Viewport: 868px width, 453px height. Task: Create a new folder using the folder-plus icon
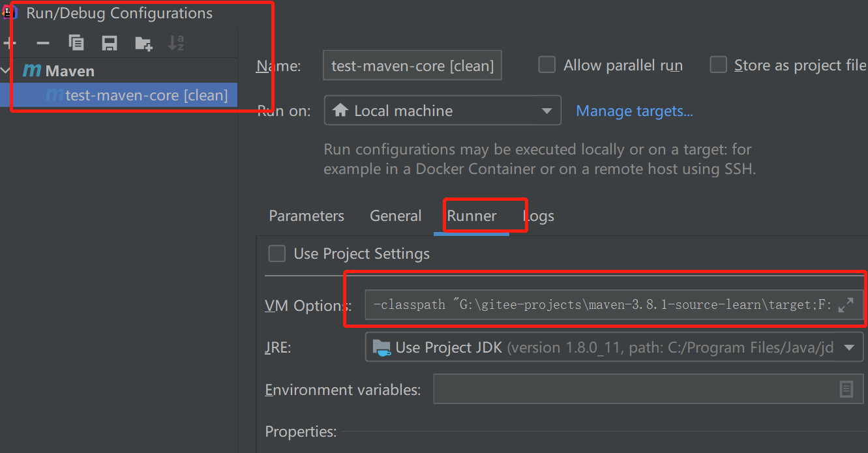(x=143, y=44)
